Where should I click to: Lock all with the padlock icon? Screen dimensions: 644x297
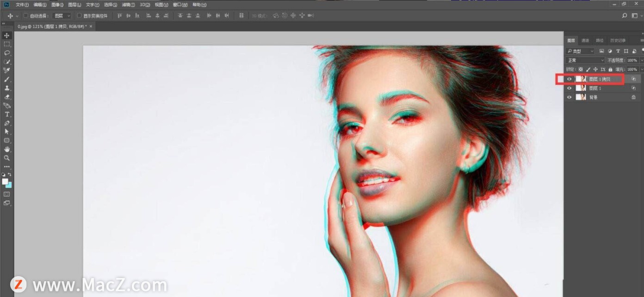610,70
